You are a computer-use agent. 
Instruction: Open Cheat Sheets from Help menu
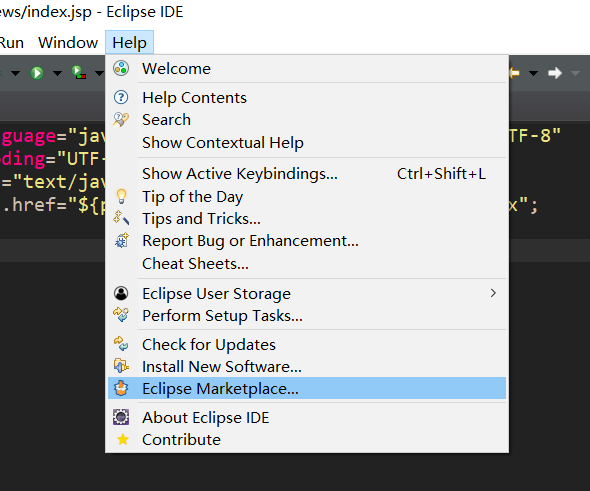[307, 263]
